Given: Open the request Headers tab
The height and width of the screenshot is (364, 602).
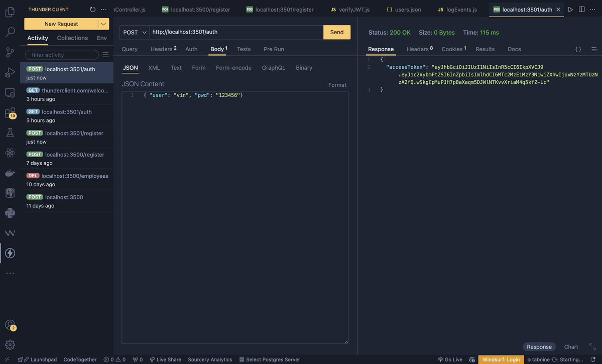Looking at the screenshot, I should (x=163, y=49).
